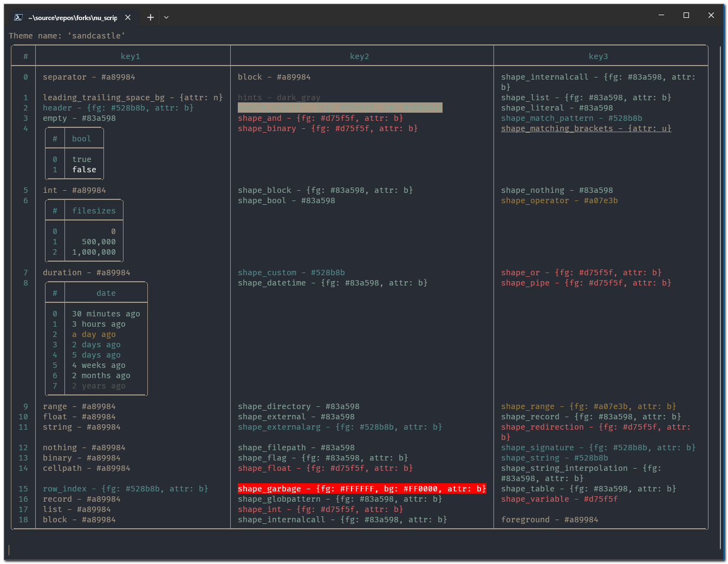Click 'hints - dark_gray' text
This screenshot has width=728, height=564.
coord(279,98)
